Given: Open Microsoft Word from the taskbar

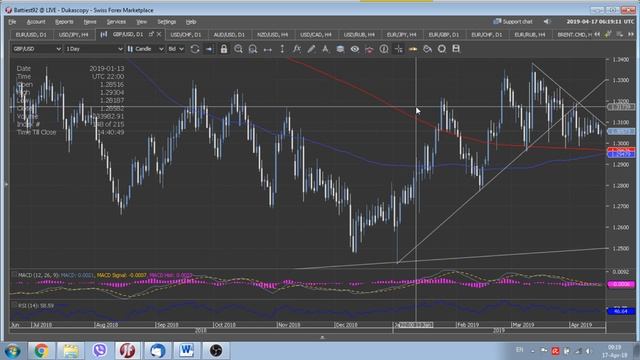Looking at the screenshot, I should click(x=186, y=351).
